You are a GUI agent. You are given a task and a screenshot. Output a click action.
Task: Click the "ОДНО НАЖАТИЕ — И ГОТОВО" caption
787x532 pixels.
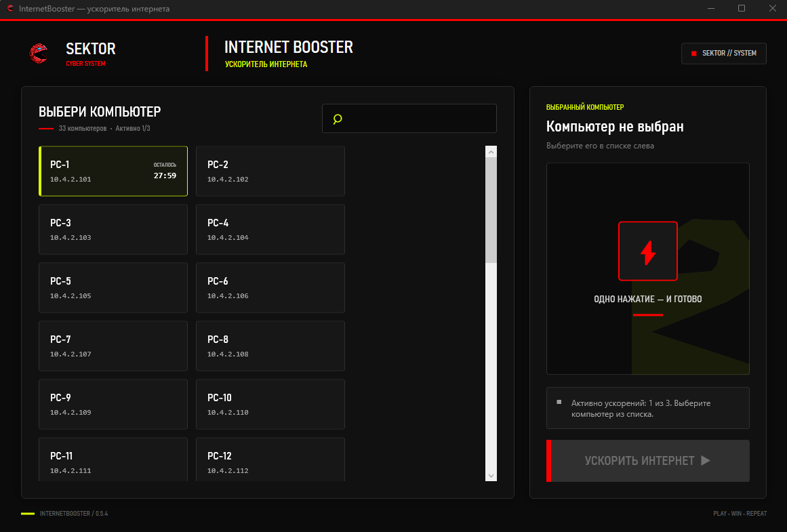pyautogui.click(x=648, y=299)
